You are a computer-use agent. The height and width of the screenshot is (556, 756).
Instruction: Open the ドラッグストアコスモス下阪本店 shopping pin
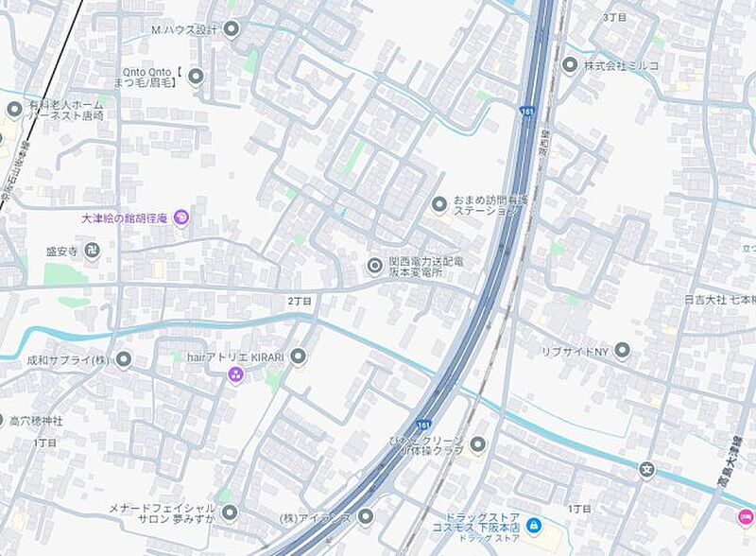(533, 525)
